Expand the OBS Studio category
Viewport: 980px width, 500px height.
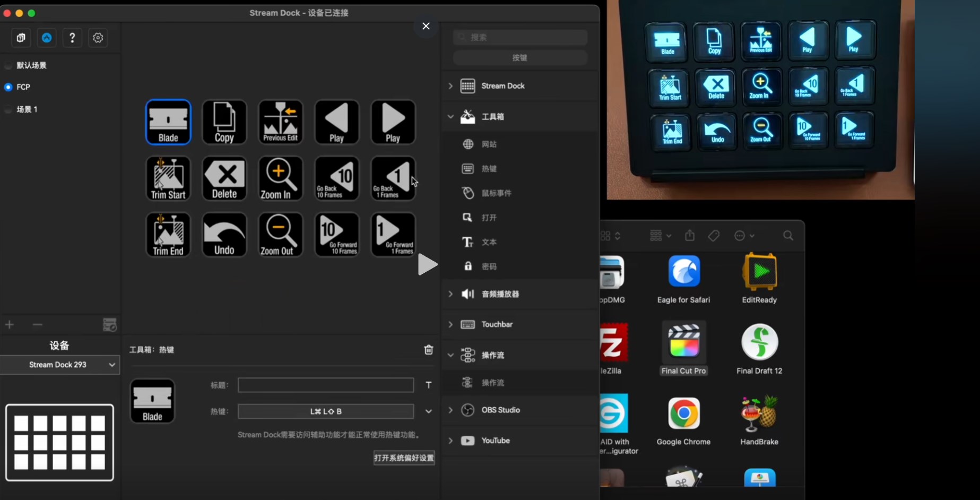450,410
